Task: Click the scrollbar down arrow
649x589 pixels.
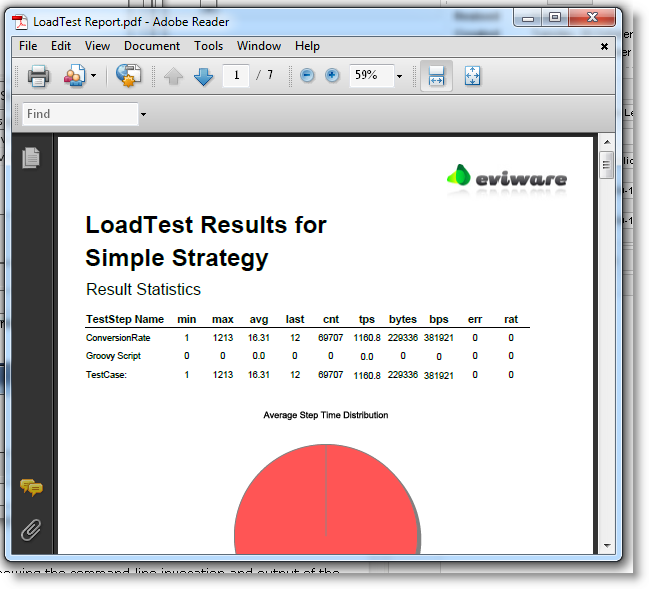Action: 607,546
